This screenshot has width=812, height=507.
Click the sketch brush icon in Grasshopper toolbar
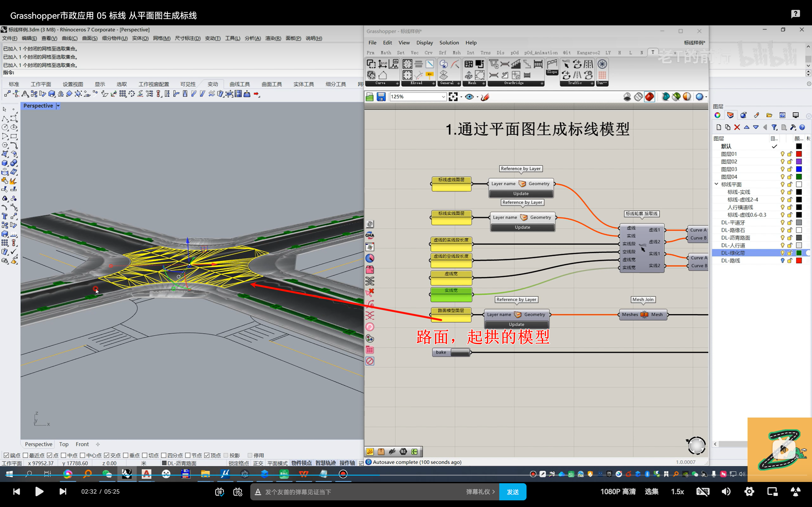pos(485,97)
